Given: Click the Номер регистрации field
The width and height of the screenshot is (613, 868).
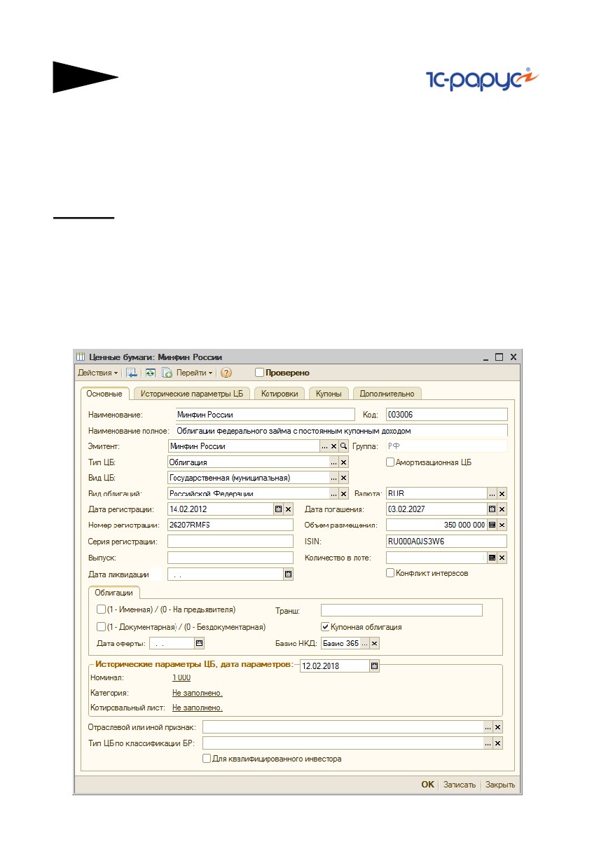Looking at the screenshot, I should coord(230,525).
